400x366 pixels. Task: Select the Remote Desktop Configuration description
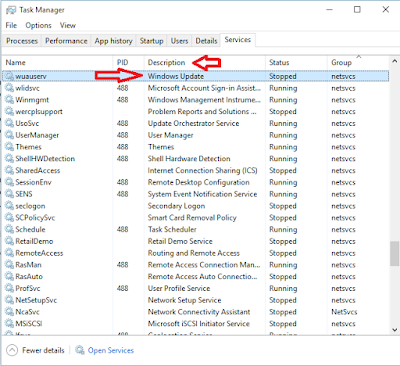click(198, 182)
